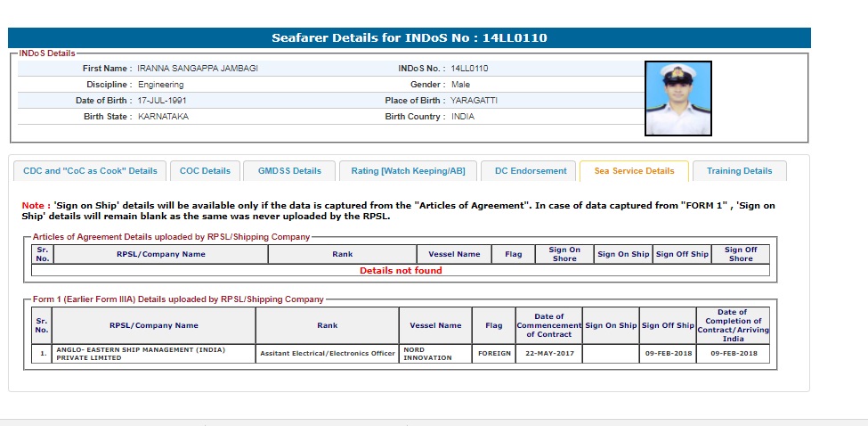
Task: Open the Training Details tab
Action: point(739,171)
